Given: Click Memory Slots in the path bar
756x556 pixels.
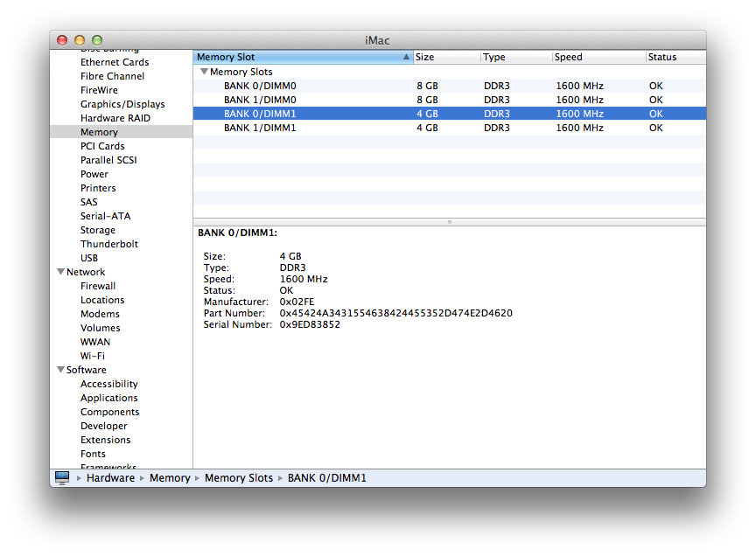Looking at the screenshot, I should [239, 478].
